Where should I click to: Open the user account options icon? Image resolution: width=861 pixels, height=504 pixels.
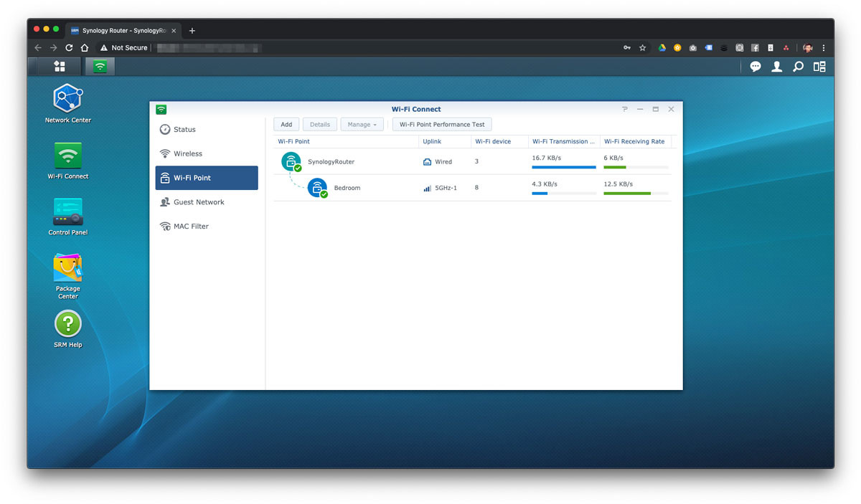776,67
